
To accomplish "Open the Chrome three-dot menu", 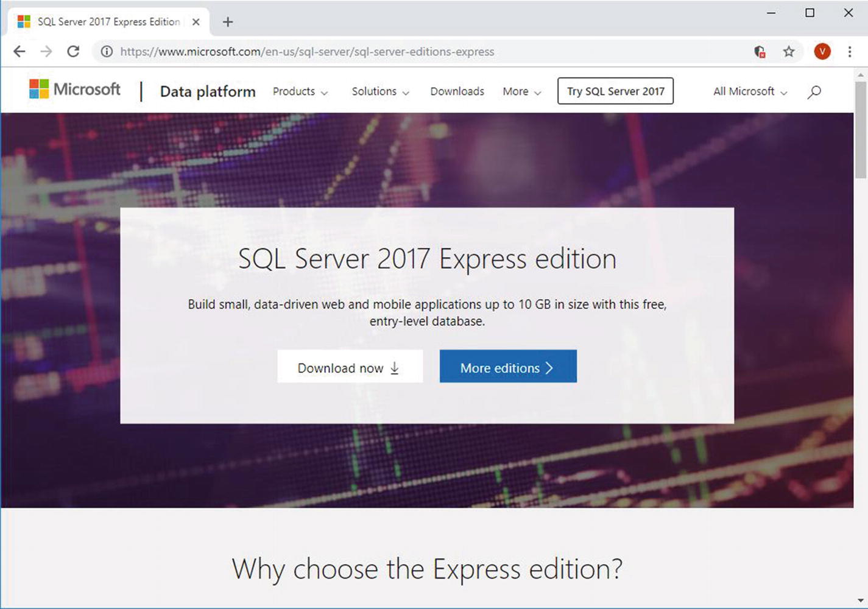I will tap(850, 52).
